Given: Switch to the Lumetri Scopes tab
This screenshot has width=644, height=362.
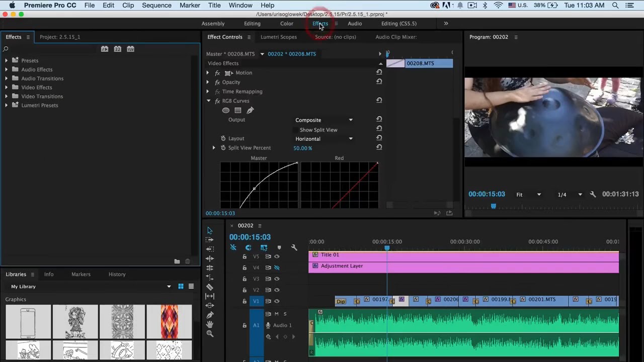Looking at the screenshot, I should [x=278, y=37].
